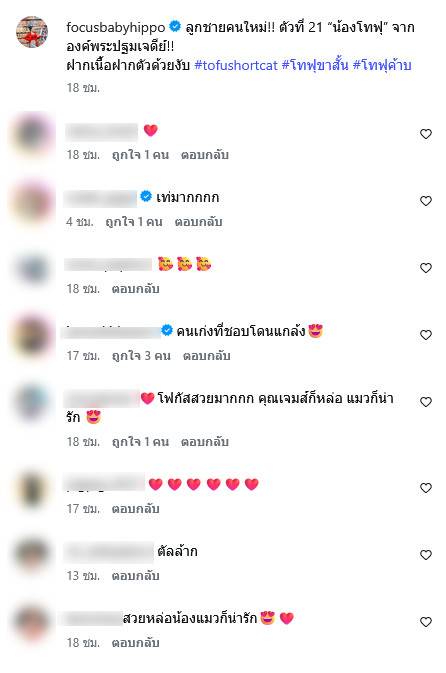446x673 pixels.
Task: Open the #โทฟุค้าบ hashtag
Action: (x=382, y=65)
